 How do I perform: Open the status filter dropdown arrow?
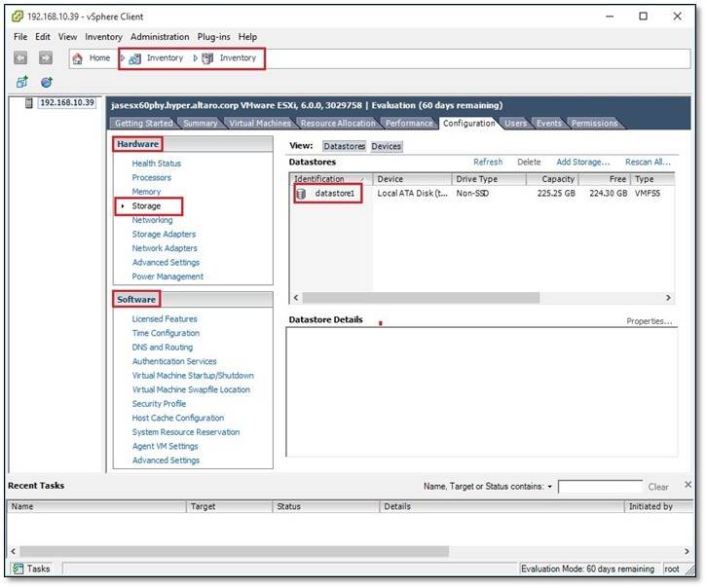coord(549,487)
